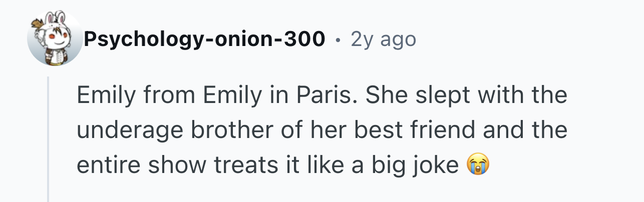The width and height of the screenshot is (644, 202).
Task: Open the Psychology-onion-300 user profile
Action: click(204, 39)
